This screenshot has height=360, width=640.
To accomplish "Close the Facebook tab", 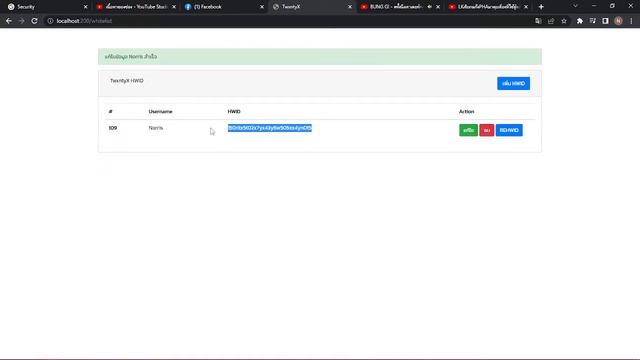I will point(262,7).
